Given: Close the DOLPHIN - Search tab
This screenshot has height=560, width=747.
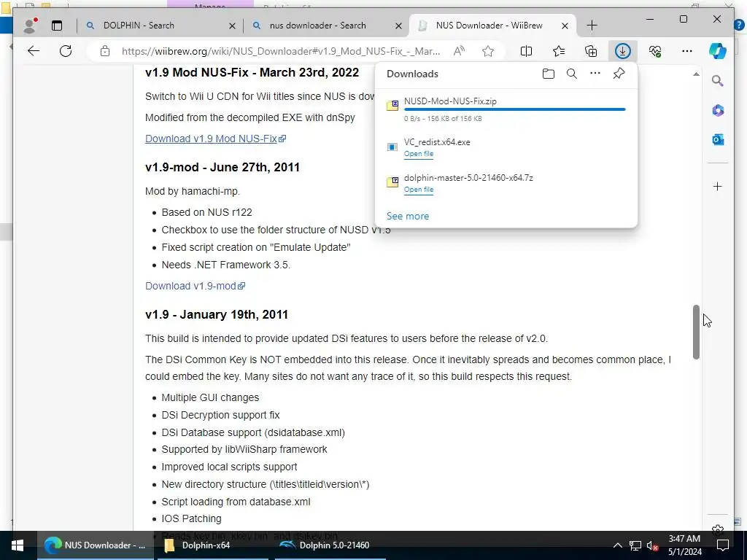Looking at the screenshot, I should pyautogui.click(x=232, y=26).
